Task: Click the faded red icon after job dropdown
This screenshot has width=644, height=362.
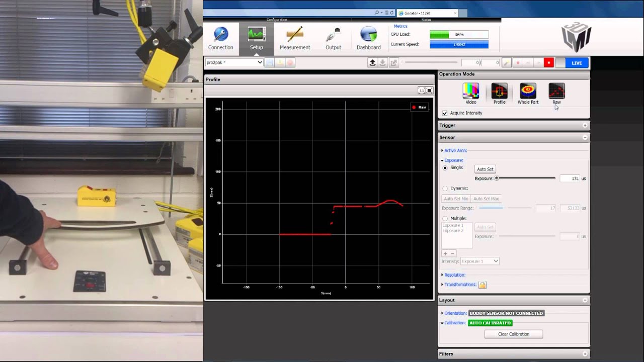Action: [290, 62]
